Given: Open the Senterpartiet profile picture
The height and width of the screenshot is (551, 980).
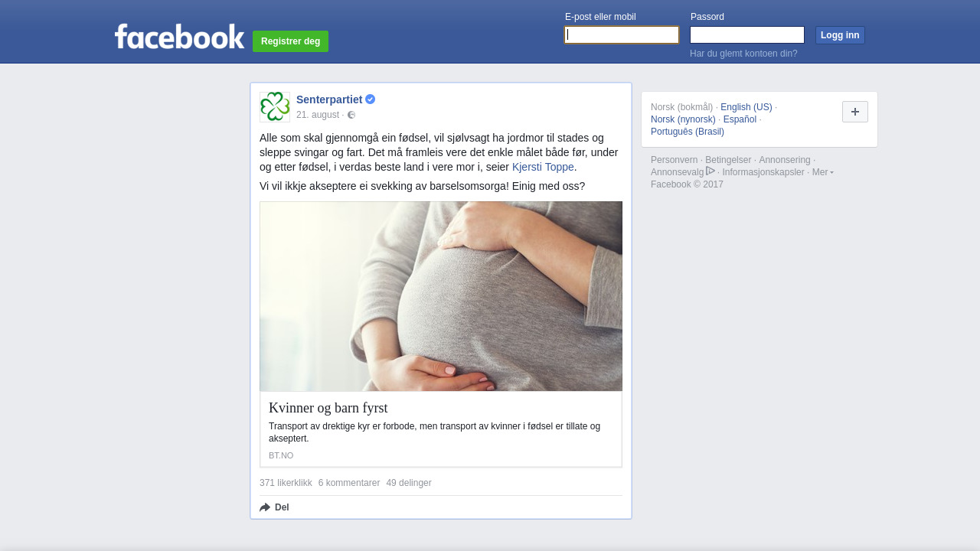Looking at the screenshot, I should 275,107.
